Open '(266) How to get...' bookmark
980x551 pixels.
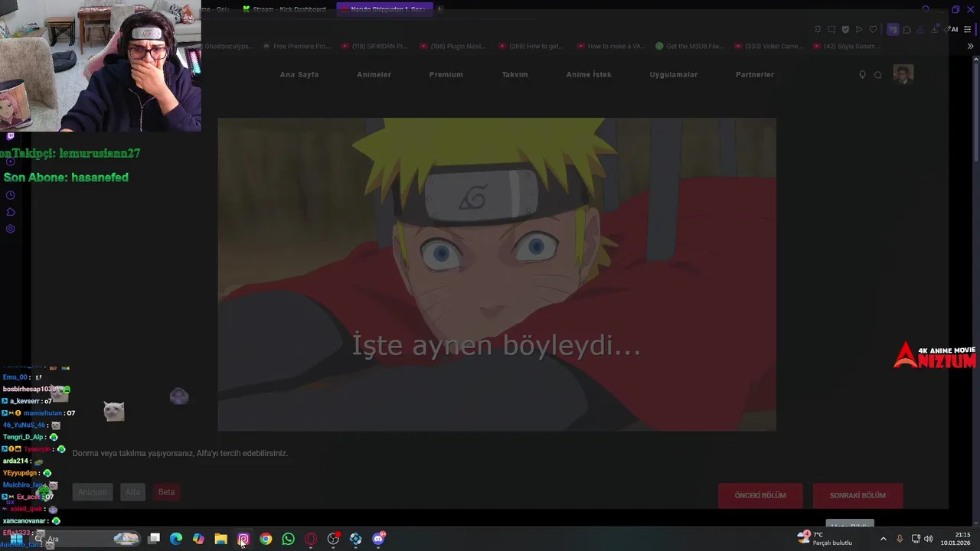(x=531, y=46)
